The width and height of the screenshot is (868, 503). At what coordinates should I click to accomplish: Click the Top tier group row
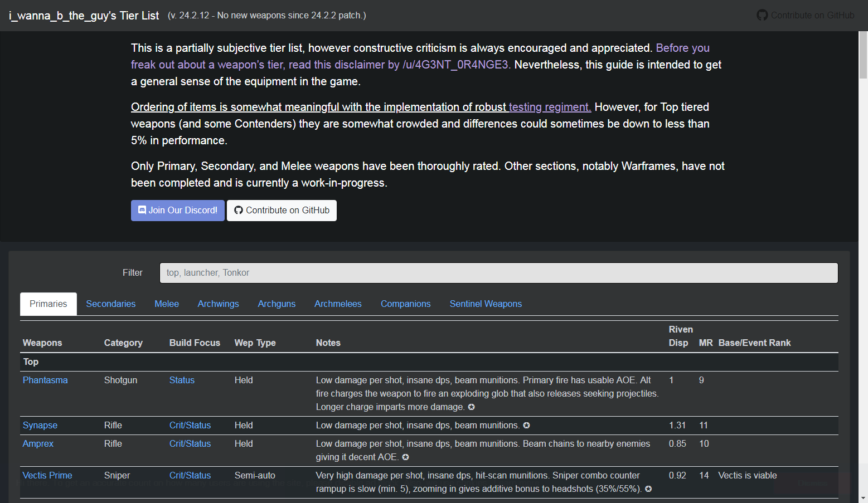429,362
